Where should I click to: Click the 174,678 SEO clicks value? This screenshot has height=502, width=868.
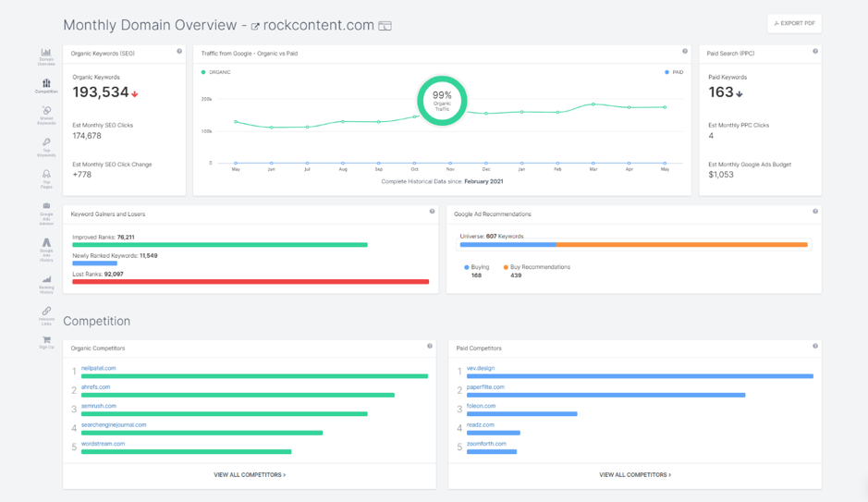87,136
